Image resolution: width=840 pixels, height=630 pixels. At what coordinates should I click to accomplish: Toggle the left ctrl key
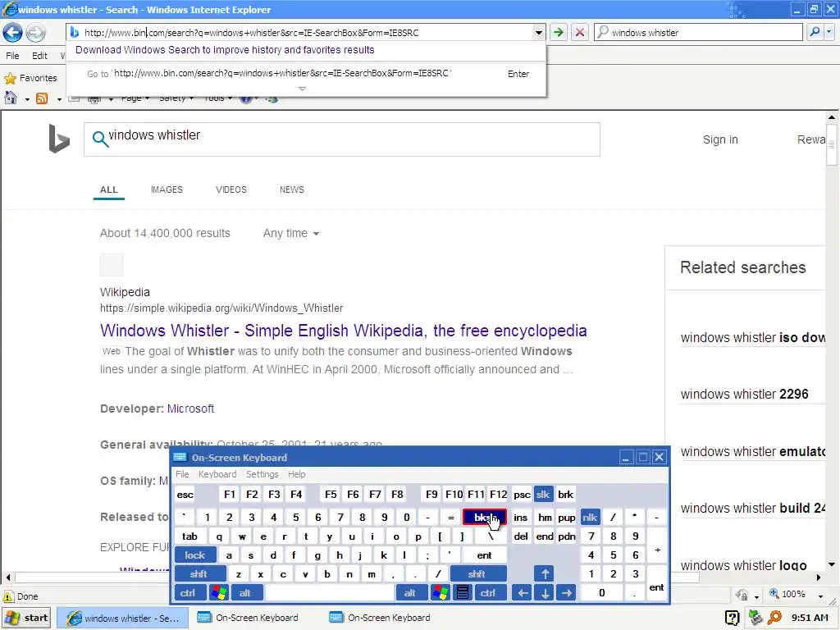click(189, 593)
